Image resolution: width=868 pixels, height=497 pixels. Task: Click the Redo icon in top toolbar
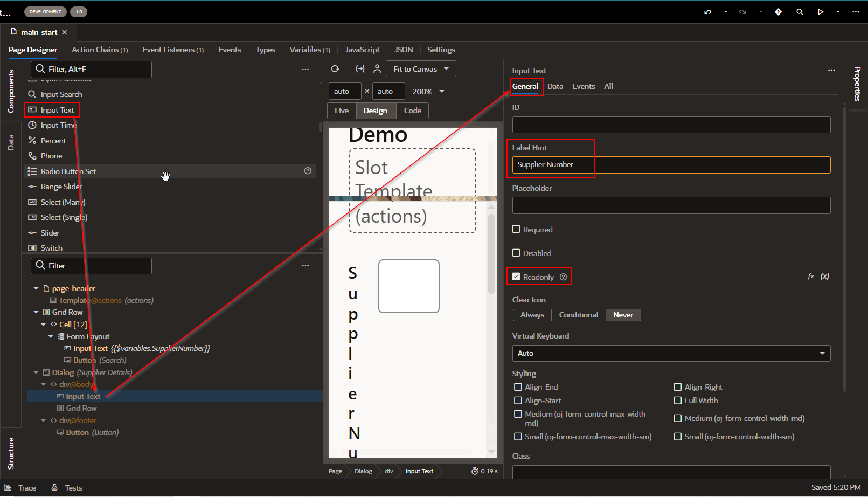[x=742, y=12]
